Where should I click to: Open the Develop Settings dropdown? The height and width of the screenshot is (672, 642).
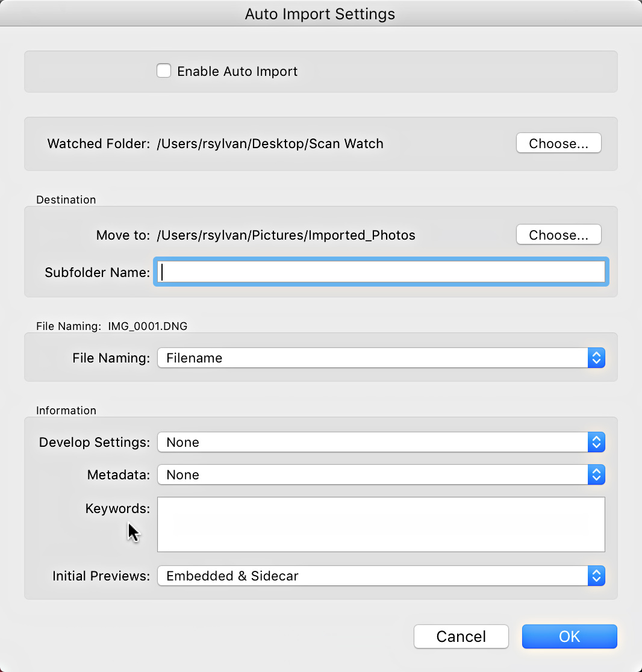379,442
